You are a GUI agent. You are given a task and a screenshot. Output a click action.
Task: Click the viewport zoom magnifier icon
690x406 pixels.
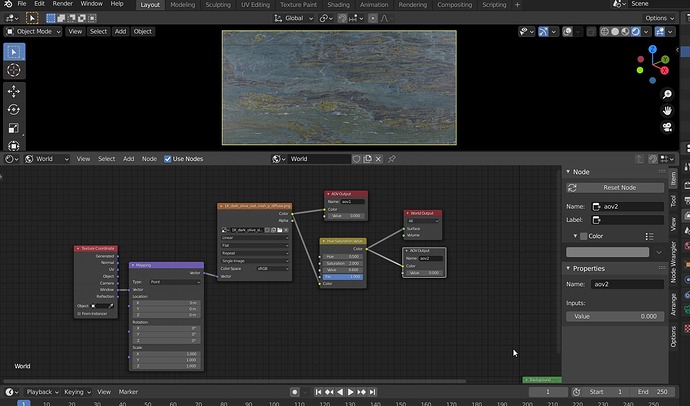[x=667, y=94]
